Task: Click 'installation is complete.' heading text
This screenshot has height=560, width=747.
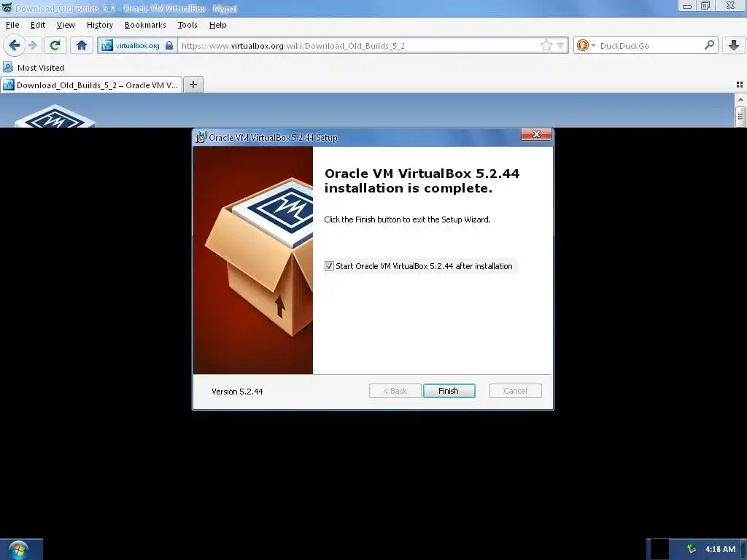Action: pyautogui.click(x=409, y=188)
